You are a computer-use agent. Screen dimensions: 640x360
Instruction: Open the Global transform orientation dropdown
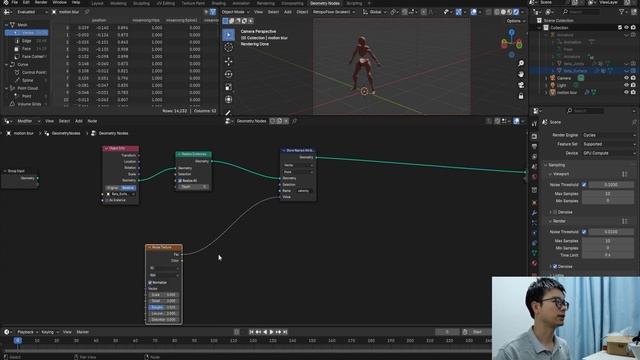click(375, 12)
